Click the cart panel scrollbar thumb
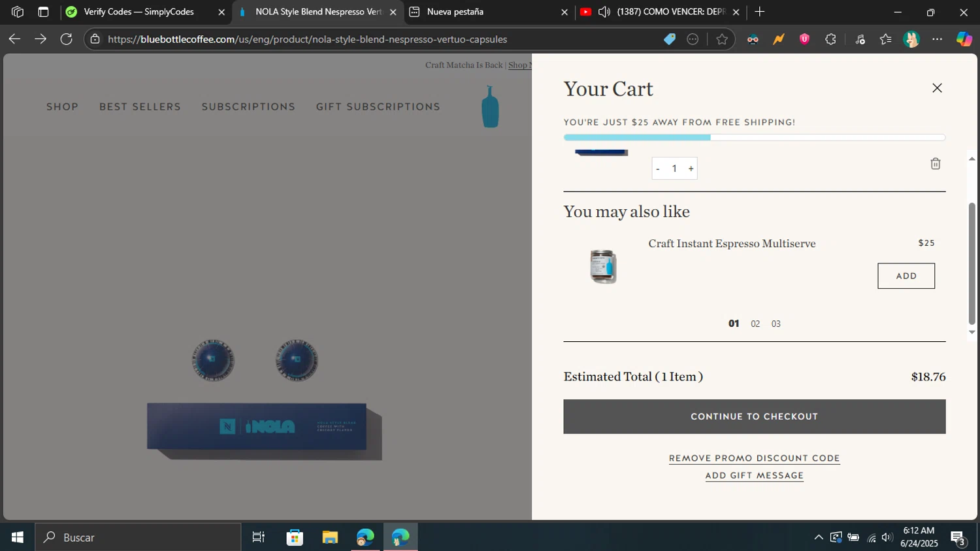 (x=972, y=263)
